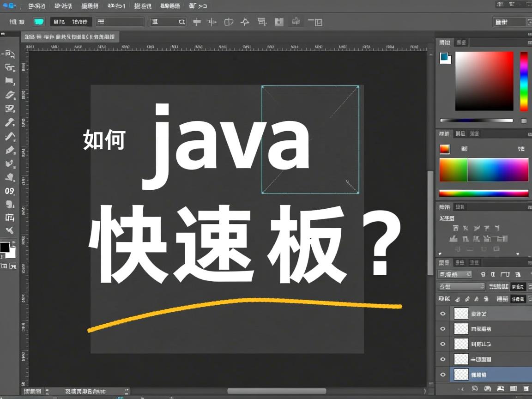The height and width of the screenshot is (399, 532).
Task: Click the magnifier icon in the options bar search field
Action: (x=181, y=22)
